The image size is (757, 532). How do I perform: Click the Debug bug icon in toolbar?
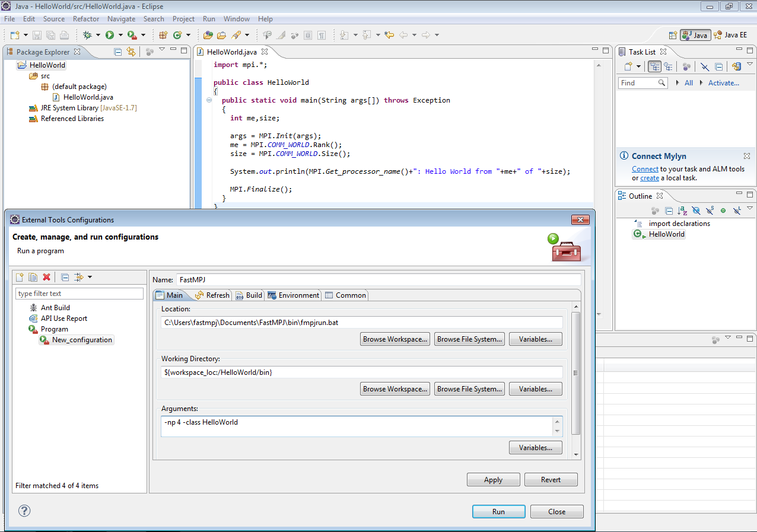point(87,35)
